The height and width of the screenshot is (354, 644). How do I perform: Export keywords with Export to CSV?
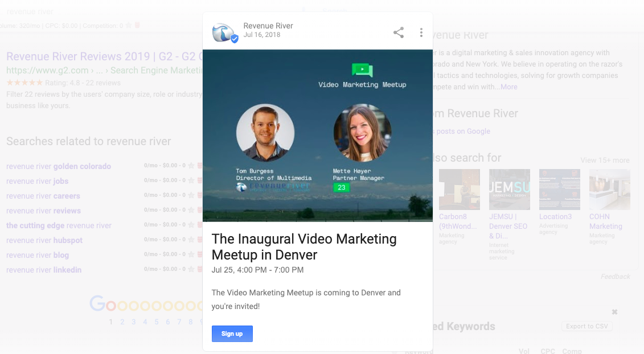pos(587,326)
